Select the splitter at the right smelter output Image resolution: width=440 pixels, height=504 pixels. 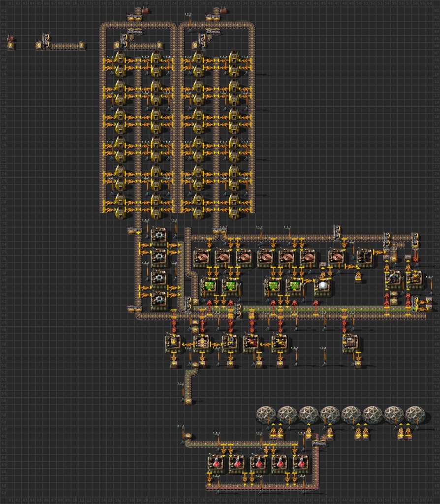tap(220, 230)
